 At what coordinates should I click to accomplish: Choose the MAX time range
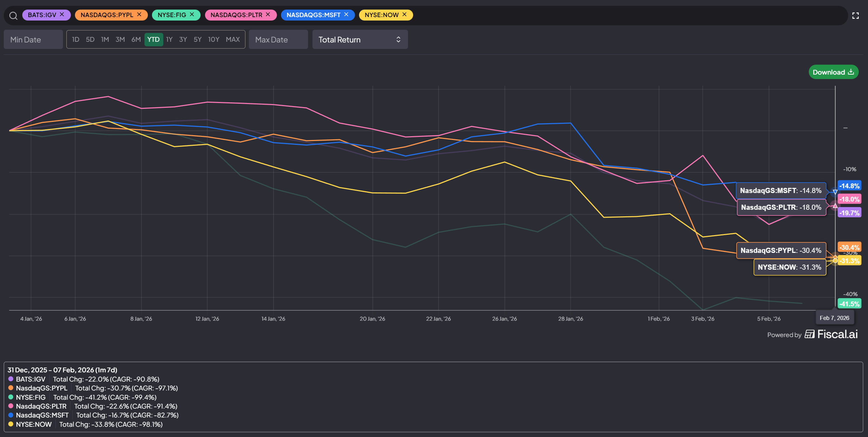[x=233, y=39]
